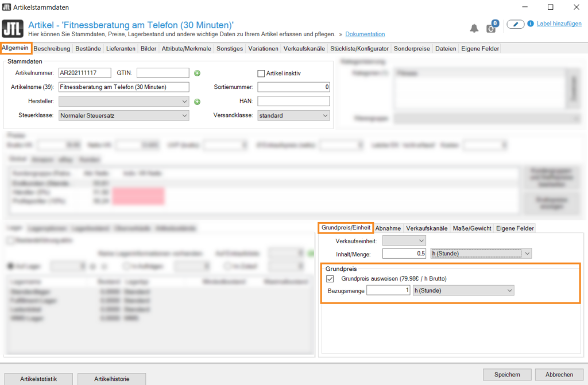Click the JTL logo in header
Screen dimensions: 588x385
click(13, 29)
